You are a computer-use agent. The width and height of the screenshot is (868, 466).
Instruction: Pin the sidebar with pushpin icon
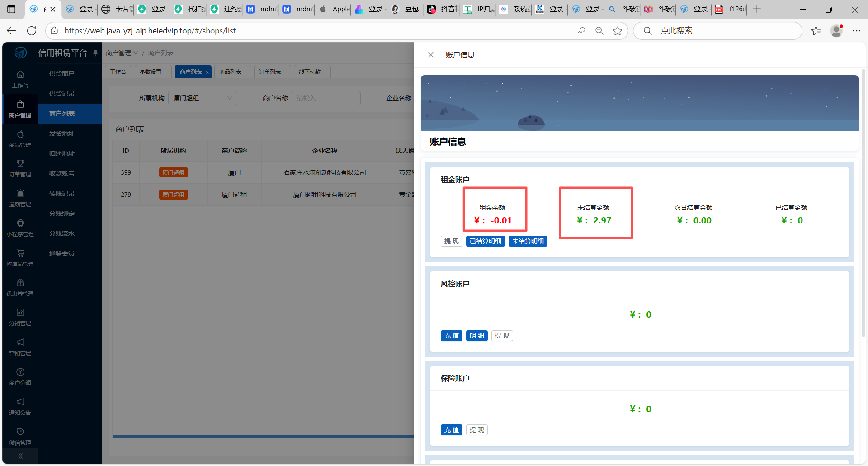tap(95, 53)
